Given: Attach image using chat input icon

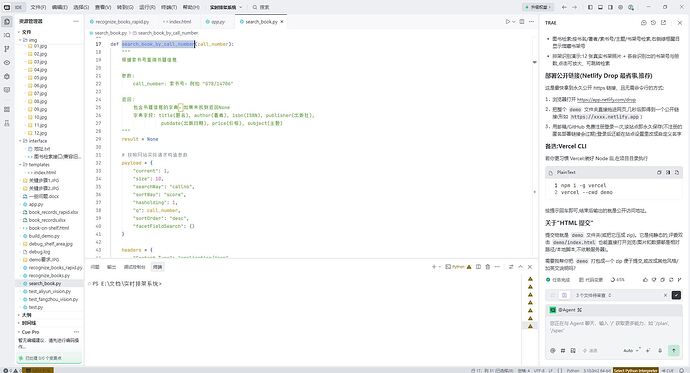Looking at the screenshot, I should point(573,351).
